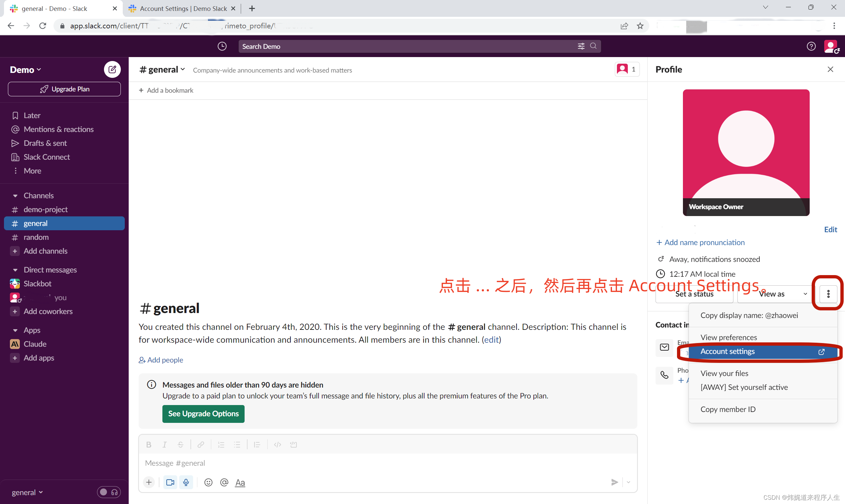Collapse the Channels section
This screenshot has width=845, height=504.
(x=15, y=196)
